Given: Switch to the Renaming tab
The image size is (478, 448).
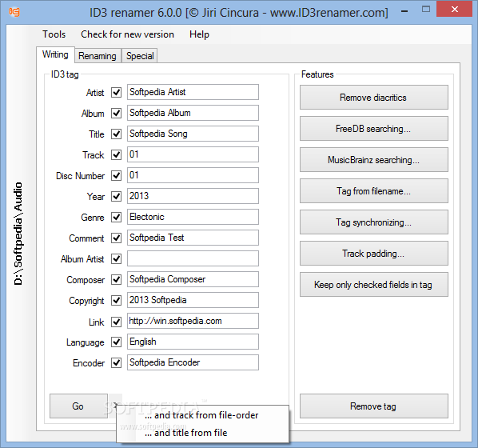Looking at the screenshot, I should coord(98,56).
